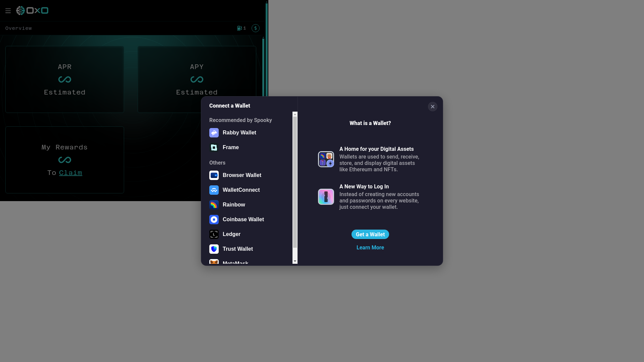Click the 0x0 brain logo
644x362 pixels.
pyautogui.click(x=32, y=11)
